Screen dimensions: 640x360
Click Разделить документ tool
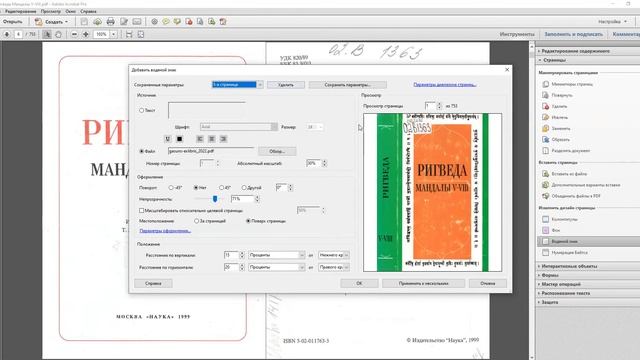click(566, 151)
